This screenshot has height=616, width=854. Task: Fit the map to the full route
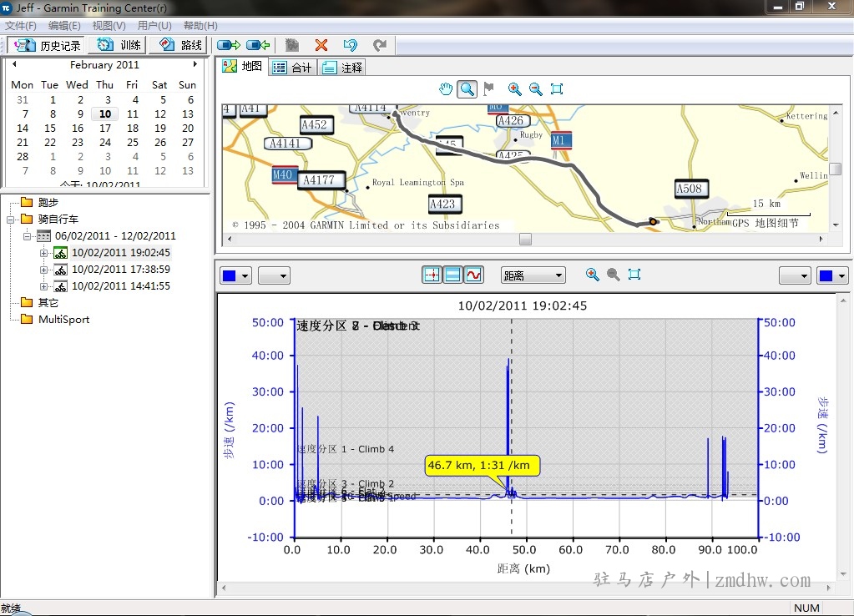click(x=557, y=88)
